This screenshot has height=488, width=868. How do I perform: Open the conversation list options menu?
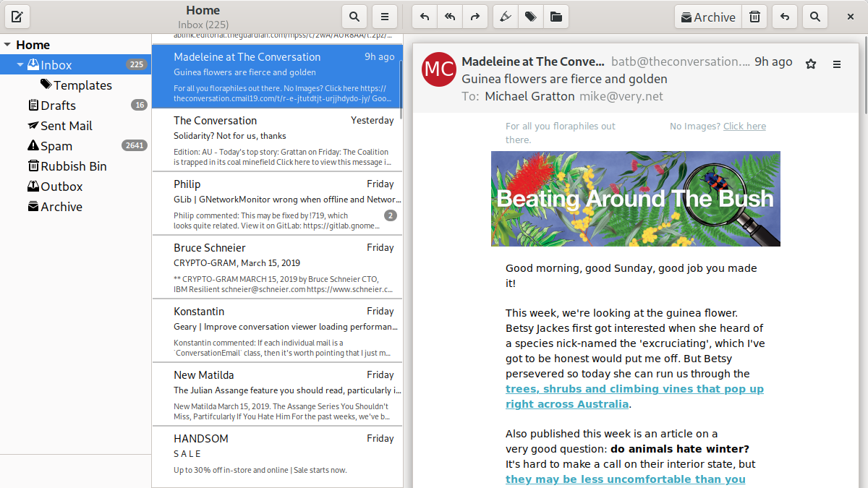click(x=384, y=16)
